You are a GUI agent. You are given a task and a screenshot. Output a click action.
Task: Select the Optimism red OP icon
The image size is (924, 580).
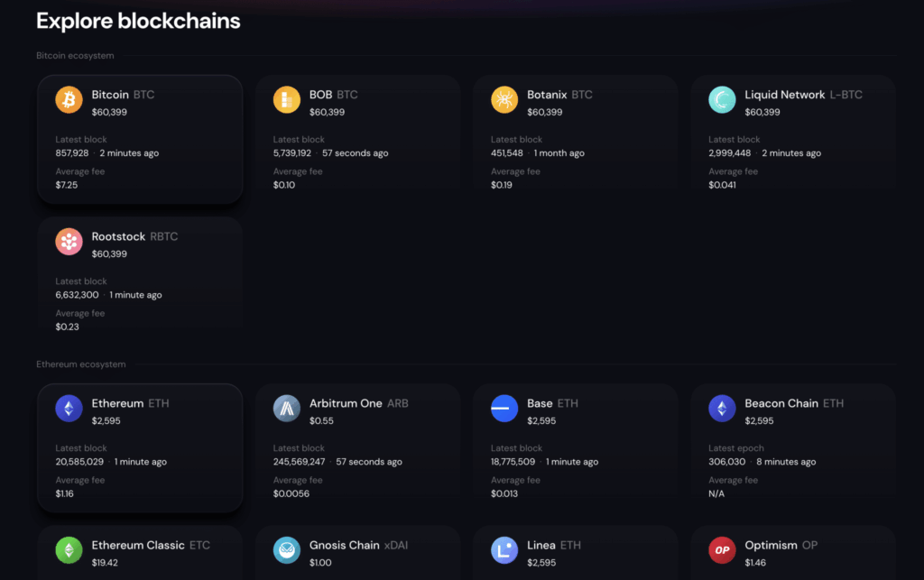click(722, 549)
